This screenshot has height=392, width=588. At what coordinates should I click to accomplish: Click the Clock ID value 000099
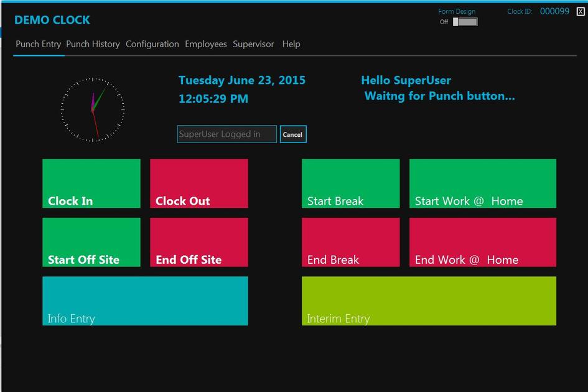tap(554, 11)
